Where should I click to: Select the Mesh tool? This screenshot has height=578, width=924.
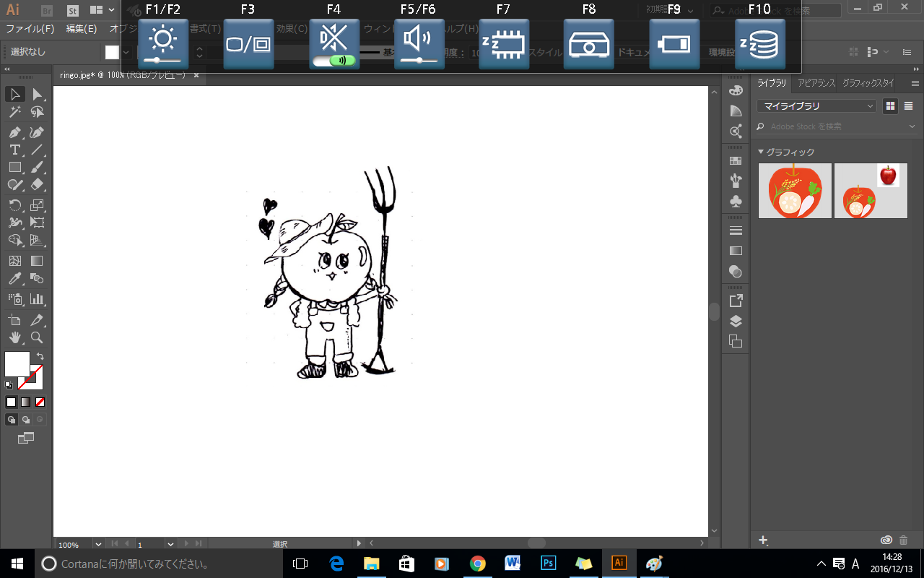14,261
